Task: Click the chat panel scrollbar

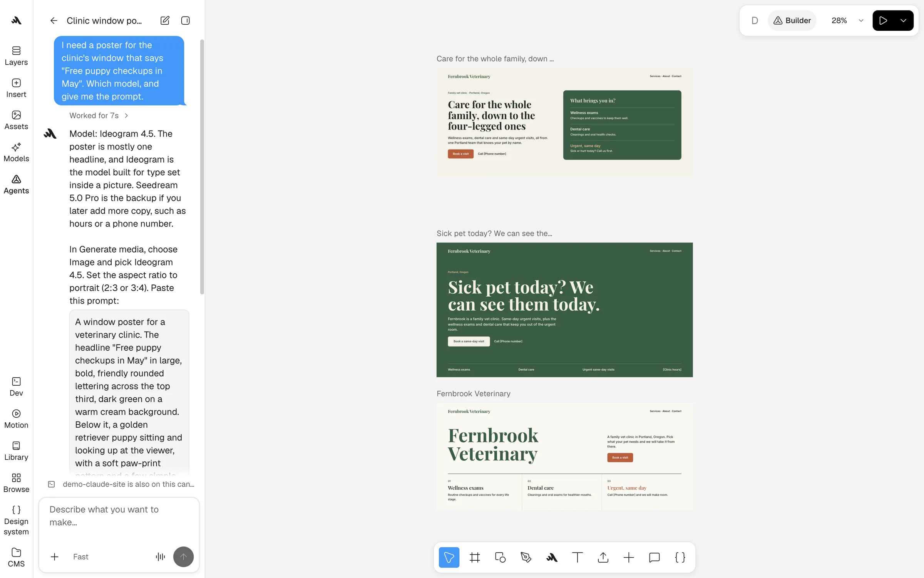Action: pos(202,166)
